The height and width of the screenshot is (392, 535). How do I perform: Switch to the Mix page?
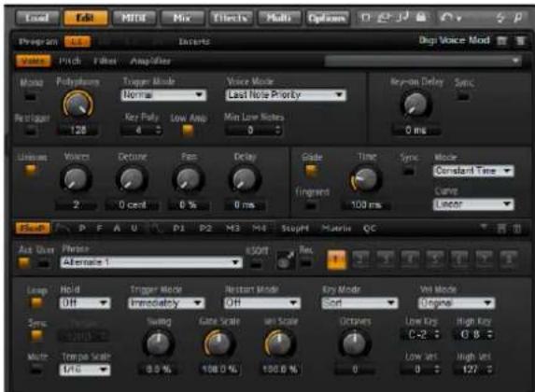click(x=183, y=18)
